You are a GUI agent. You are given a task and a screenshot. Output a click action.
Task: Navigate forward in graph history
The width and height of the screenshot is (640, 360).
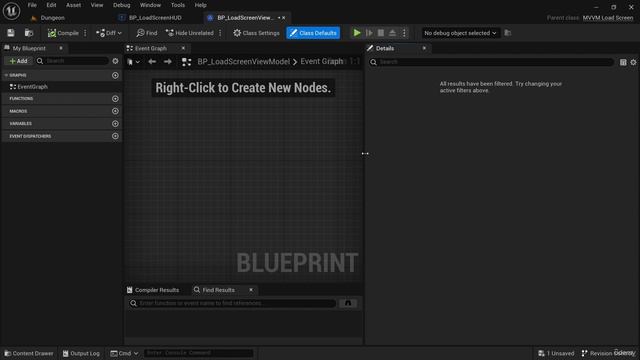(168, 62)
